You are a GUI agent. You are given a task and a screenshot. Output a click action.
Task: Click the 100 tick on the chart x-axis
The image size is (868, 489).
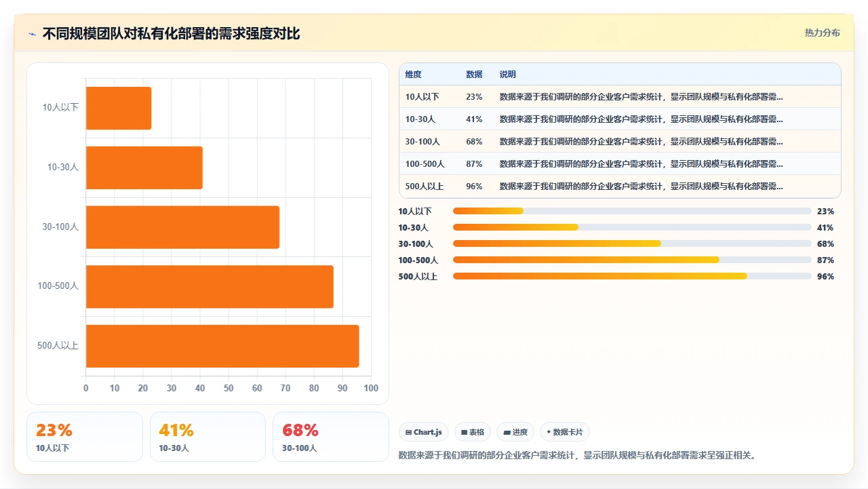[x=371, y=389]
